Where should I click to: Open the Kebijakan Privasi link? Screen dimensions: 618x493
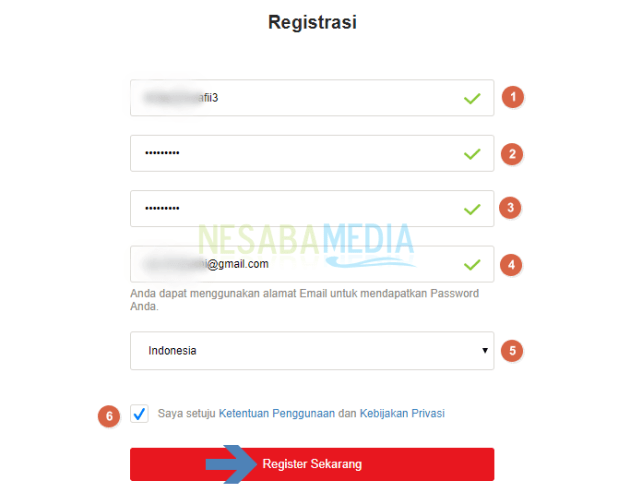(401, 413)
